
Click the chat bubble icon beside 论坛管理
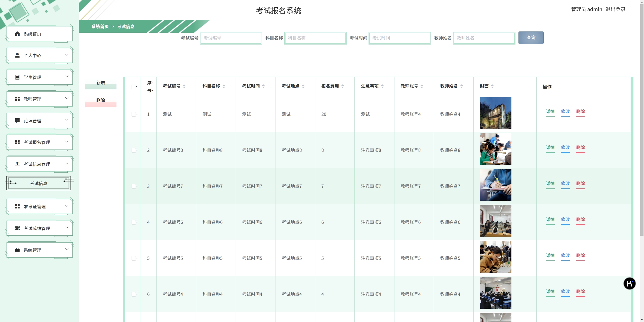point(17,121)
